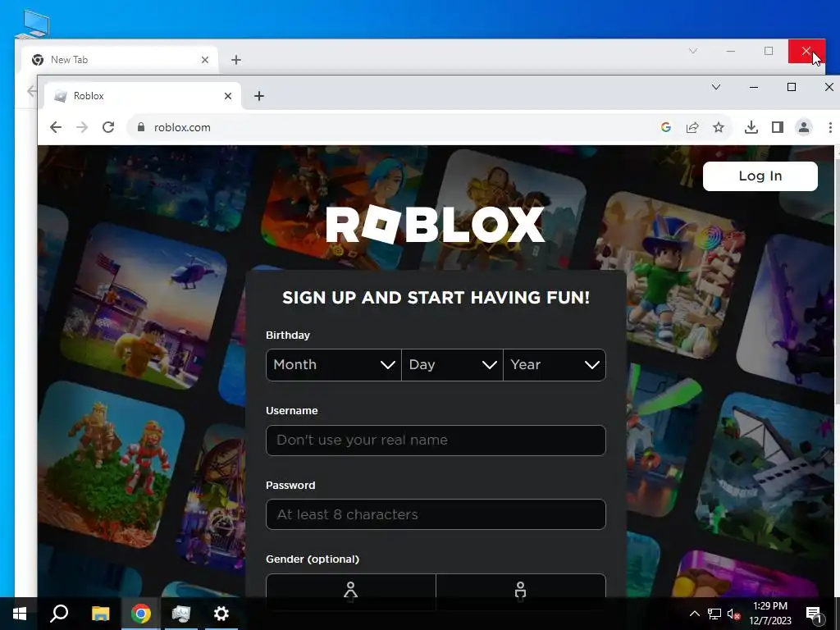This screenshot has width=840, height=630.
Task: Click the forward navigation arrow
Action: [x=82, y=127]
